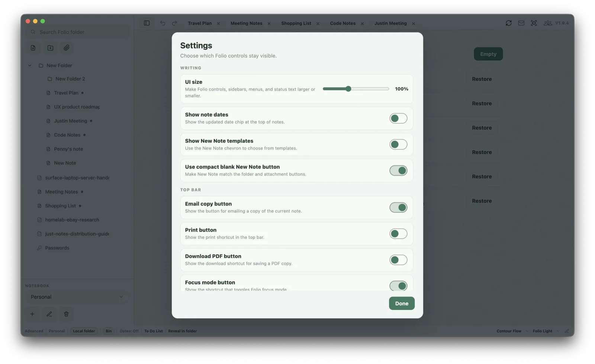Collapse the New Folder tree chevron
This screenshot has width=595, height=364.
coord(30,65)
